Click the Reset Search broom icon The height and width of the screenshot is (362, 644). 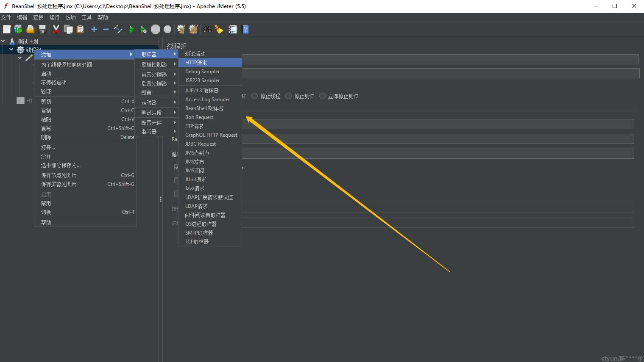pos(219,29)
